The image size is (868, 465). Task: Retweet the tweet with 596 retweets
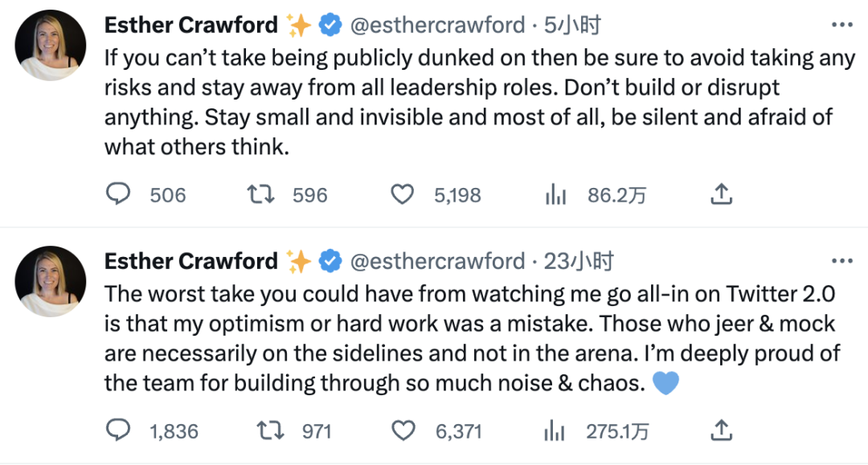coord(260,194)
